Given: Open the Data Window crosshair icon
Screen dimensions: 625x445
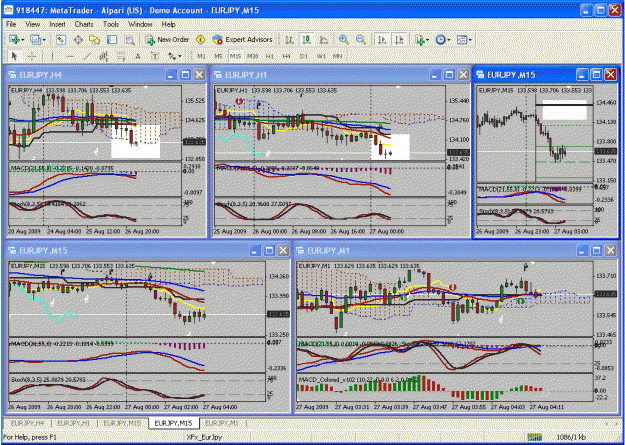Looking at the screenshot, I should click(78, 39).
